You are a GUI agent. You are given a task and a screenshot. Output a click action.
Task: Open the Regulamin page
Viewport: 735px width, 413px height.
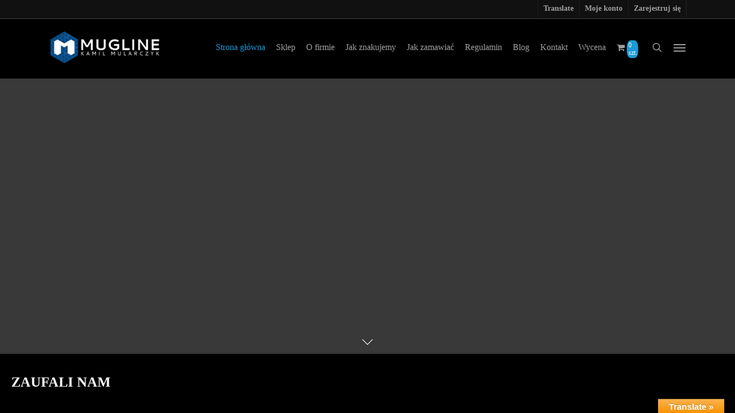click(483, 47)
